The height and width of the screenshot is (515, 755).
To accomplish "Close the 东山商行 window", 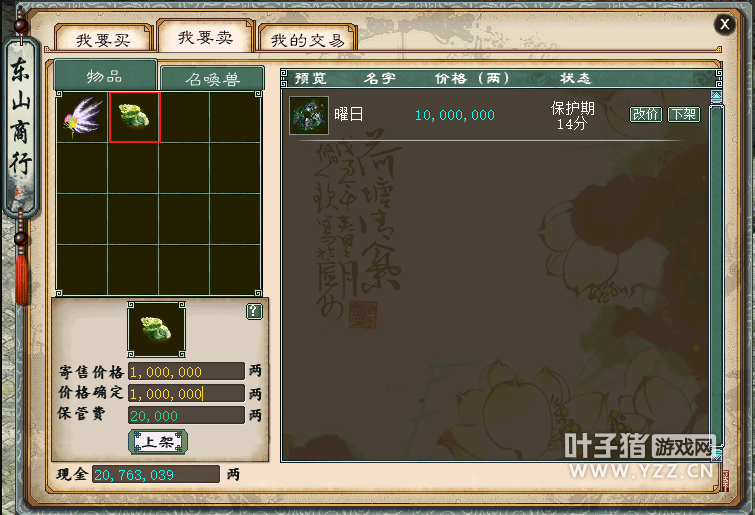I will click(x=725, y=24).
